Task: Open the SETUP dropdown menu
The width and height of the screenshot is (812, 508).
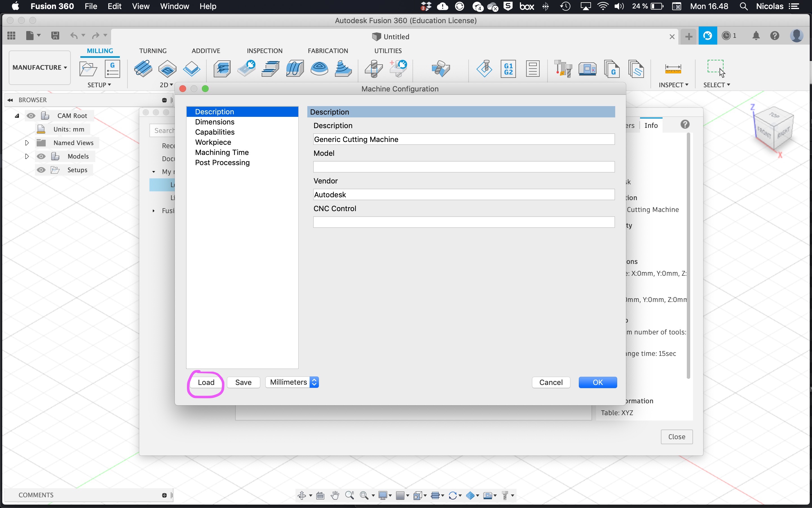Action: (x=99, y=85)
